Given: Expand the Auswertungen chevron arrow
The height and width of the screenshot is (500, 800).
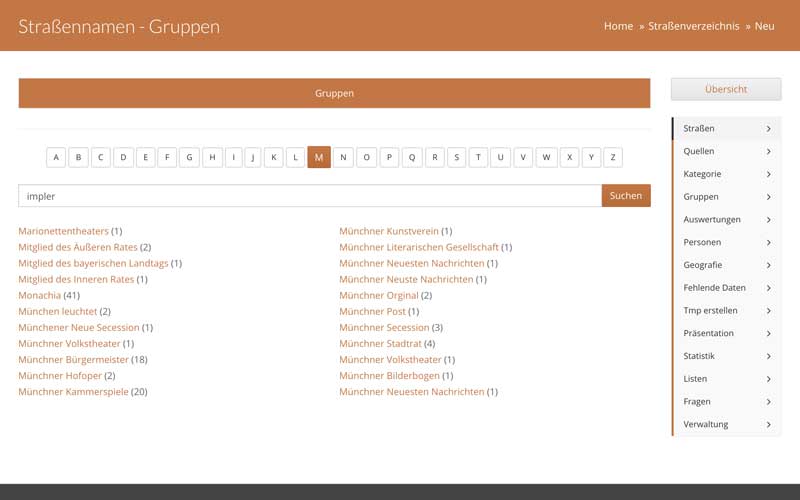Looking at the screenshot, I should pos(768,220).
